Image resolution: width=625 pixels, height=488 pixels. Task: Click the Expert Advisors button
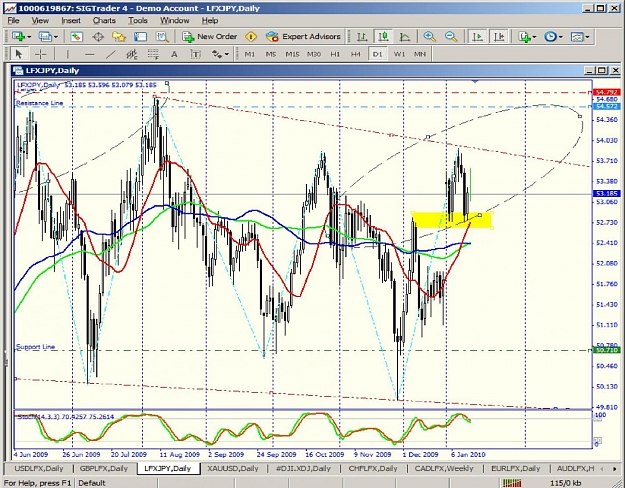pos(304,37)
